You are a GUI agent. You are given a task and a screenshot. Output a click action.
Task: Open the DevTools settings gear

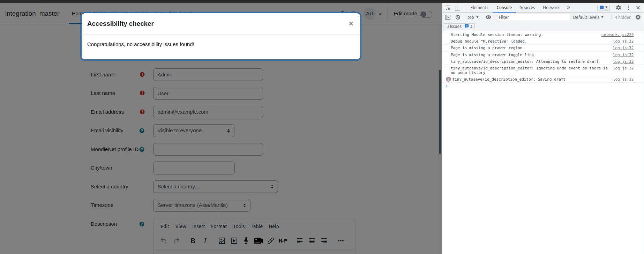(x=619, y=8)
